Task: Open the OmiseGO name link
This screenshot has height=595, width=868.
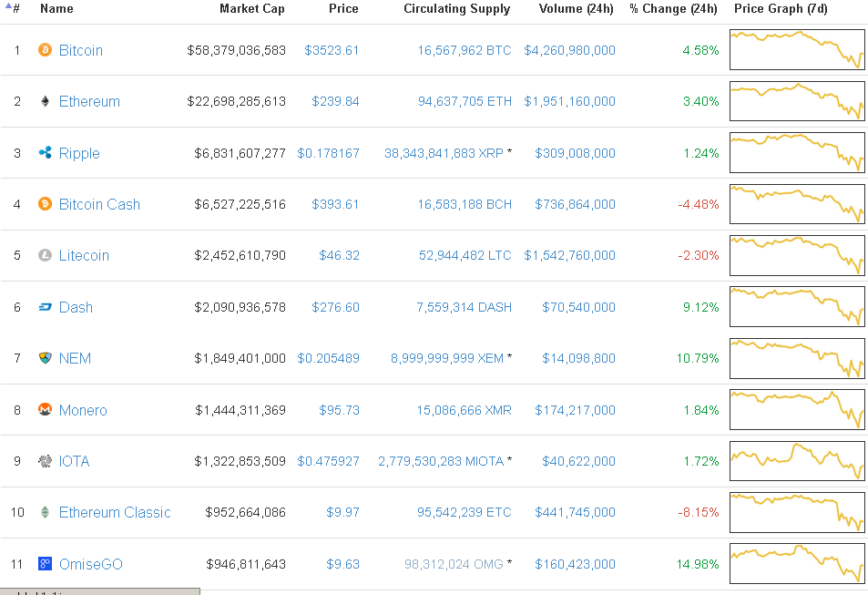Action: point(90,564)
